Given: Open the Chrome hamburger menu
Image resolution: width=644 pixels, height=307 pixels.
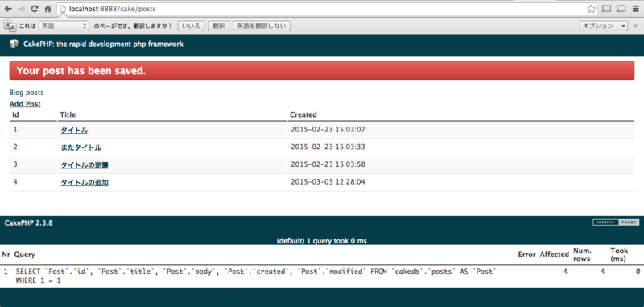Looking at the screenshot, I should click(x=635, y=9).
